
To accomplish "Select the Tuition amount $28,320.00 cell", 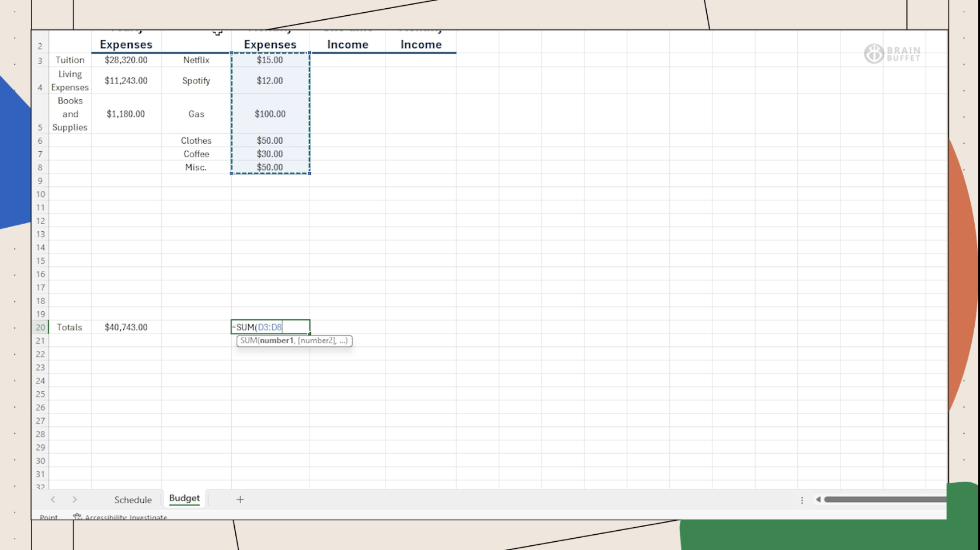I will click(x=126, y=60).
